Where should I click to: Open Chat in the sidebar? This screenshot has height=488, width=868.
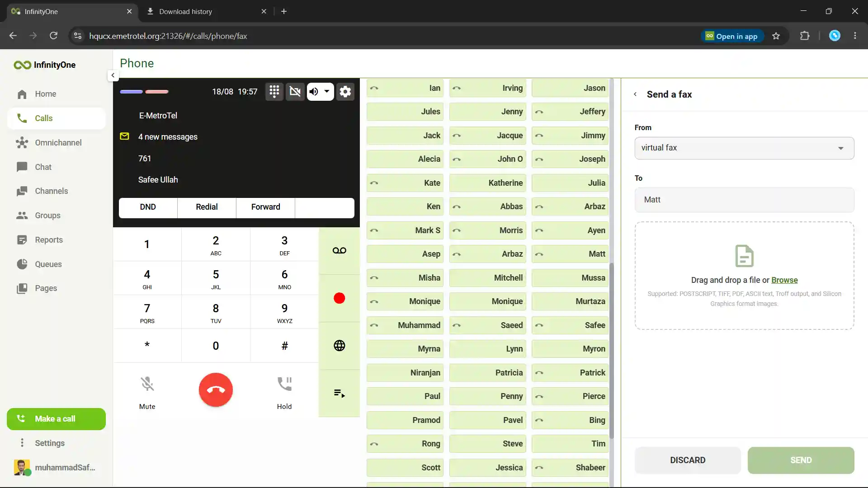(x=57, y=167)
